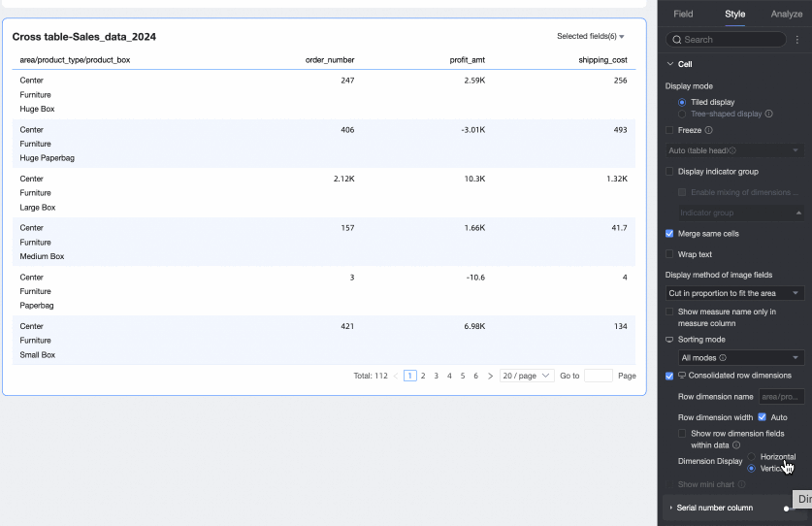This screenshot has width=812, height=526.
Task: Enable the Freeze checkbox
Action: click(669, 130)
